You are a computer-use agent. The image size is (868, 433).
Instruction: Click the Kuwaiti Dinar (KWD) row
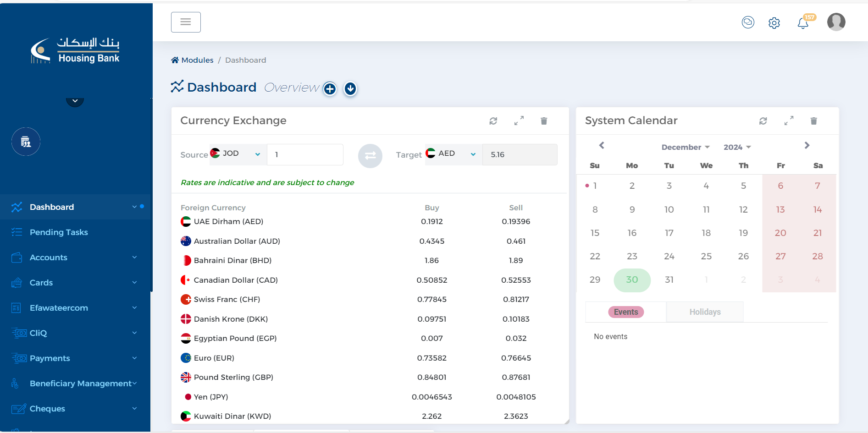369,416
